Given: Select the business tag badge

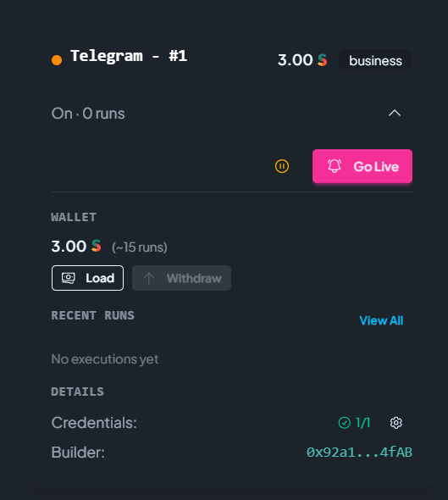Looking at the screenshot, I should [x=375, y=60].
